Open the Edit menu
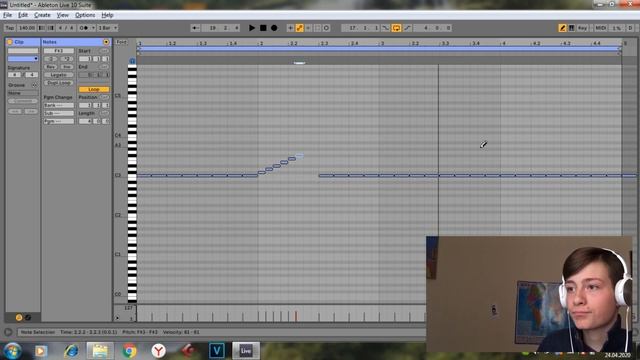 23,15
